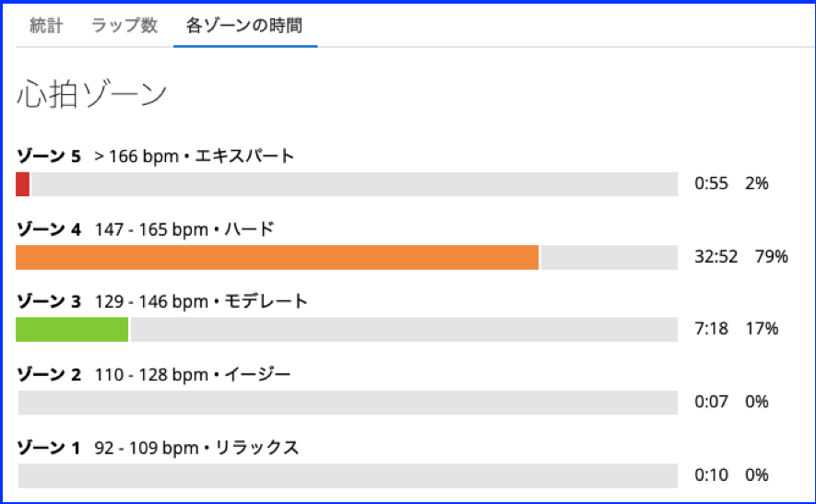This screenshot has width=816, height=504.
Task: Click the 17% value for Zone 3
Action: click(x=763, y=329)
